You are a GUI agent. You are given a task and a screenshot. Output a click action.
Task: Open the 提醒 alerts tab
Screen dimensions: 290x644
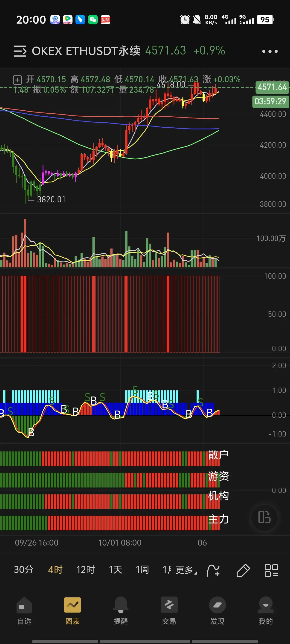(x=121, y=610)
